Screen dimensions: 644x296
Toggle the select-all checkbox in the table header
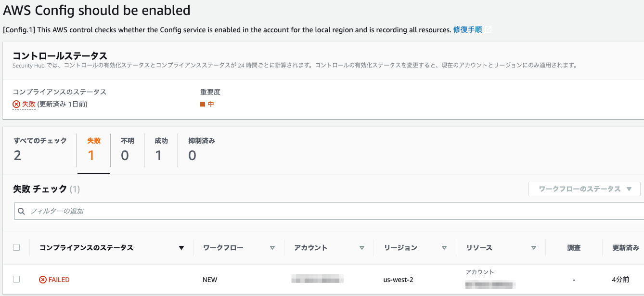pyautogui.click(x=17, y=247)
